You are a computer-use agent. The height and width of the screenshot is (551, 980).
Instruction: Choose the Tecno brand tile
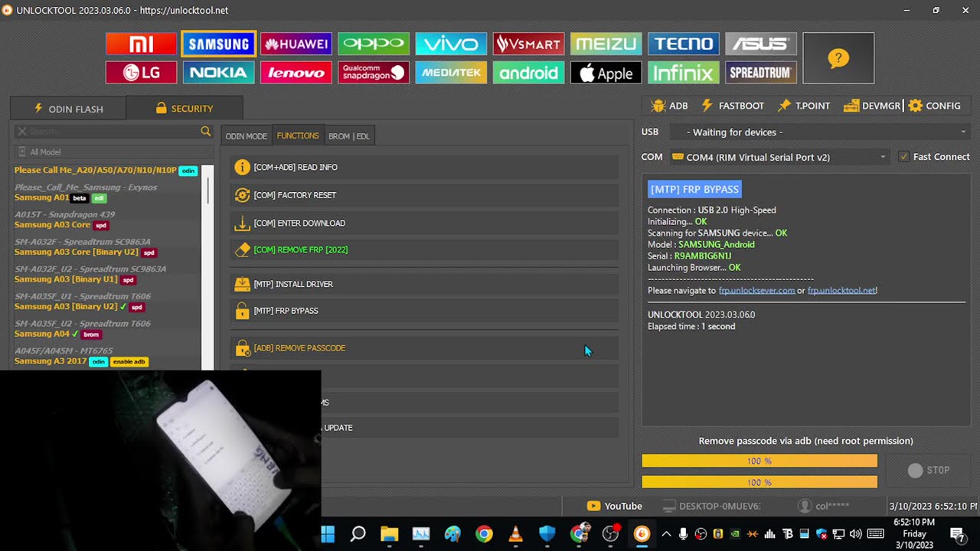(x=683, y=44)
